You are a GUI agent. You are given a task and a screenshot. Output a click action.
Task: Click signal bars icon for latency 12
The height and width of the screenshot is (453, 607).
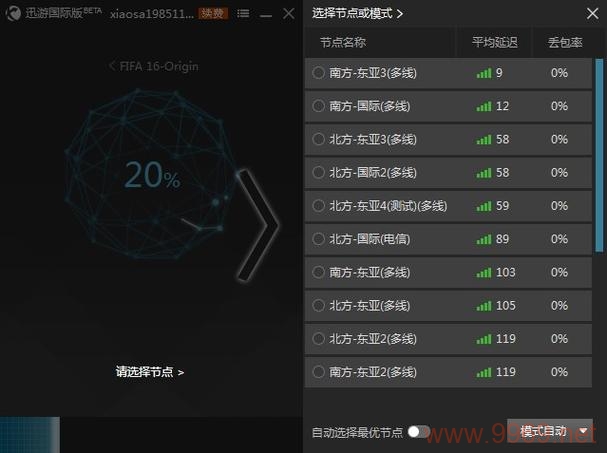pos(484,106)
